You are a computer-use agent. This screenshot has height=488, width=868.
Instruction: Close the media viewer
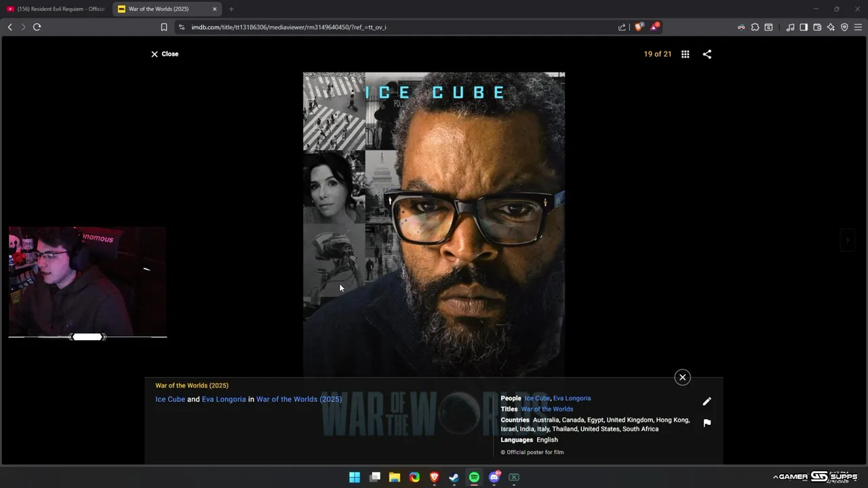164,54
